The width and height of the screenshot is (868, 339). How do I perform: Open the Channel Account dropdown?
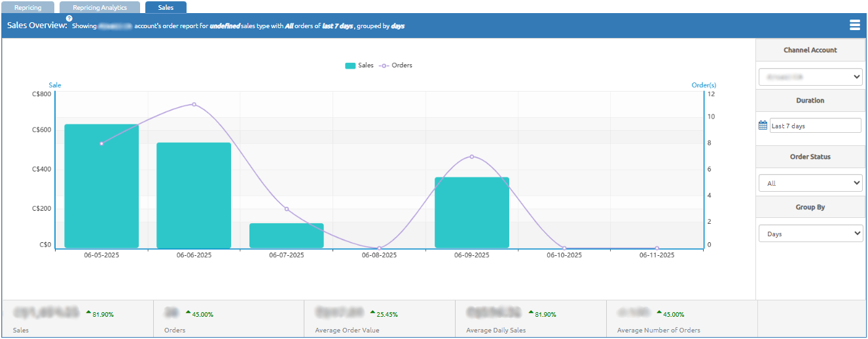click(x=810, y=77)
